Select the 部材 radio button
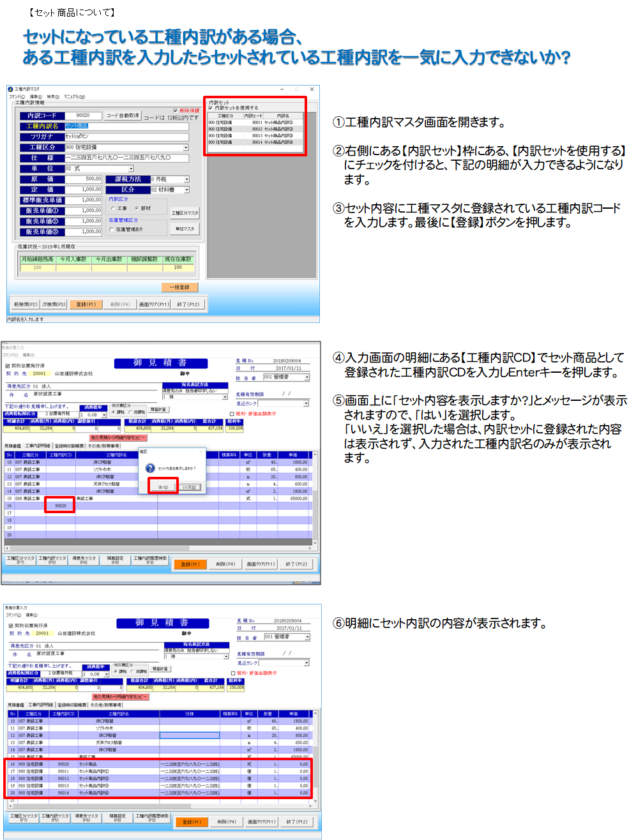 pyautogui.click(x=137, y=208)
